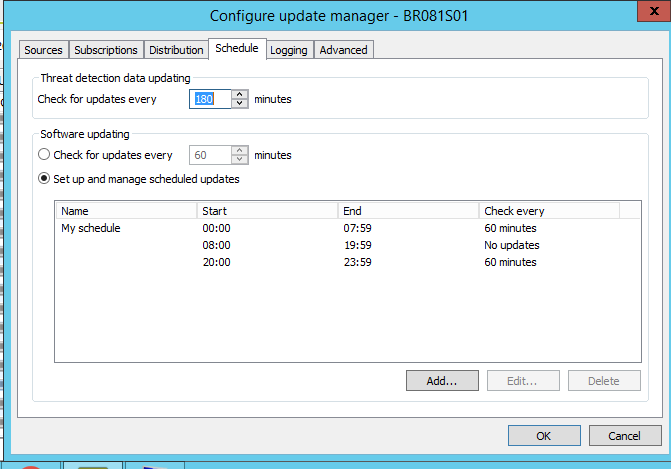This screenshot has height=469, width=671.
Task: Open the Advanced tab
Action: 343,50
